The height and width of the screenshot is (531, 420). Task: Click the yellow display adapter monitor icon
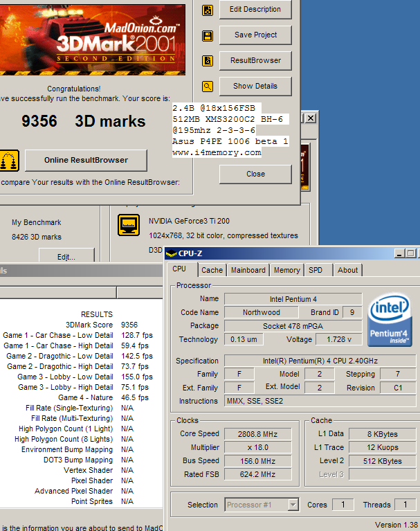[x=129, y=224]
